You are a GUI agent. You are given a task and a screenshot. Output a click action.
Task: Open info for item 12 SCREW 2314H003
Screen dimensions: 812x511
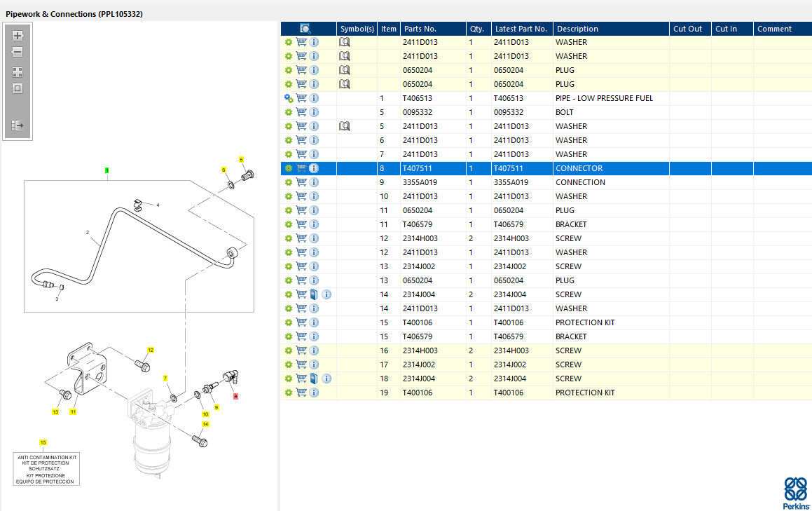(314, 238)
